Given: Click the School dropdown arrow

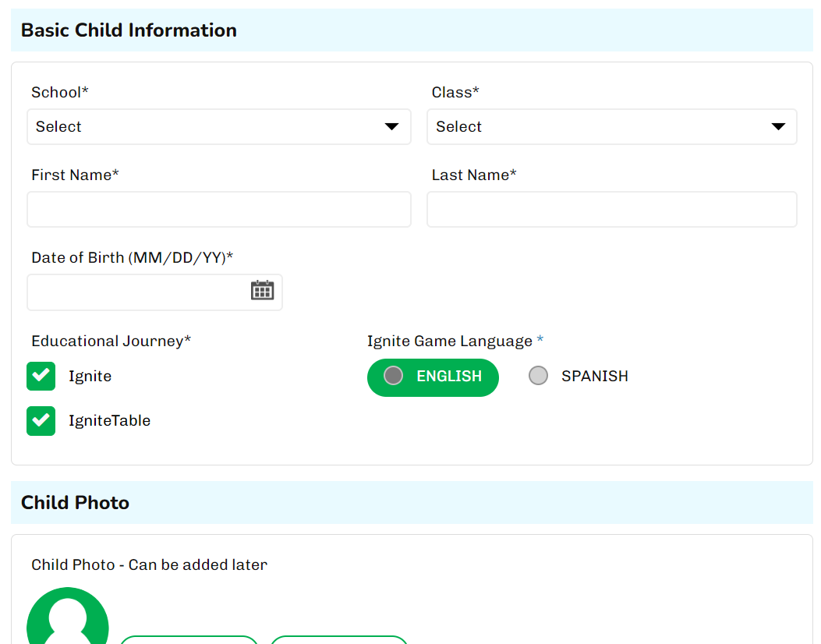Looking at the screenshot, I should [x=391, y=127].
